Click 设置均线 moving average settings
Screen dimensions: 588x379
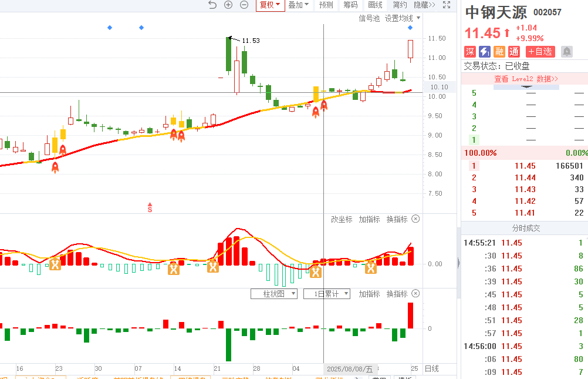point(398,18)
